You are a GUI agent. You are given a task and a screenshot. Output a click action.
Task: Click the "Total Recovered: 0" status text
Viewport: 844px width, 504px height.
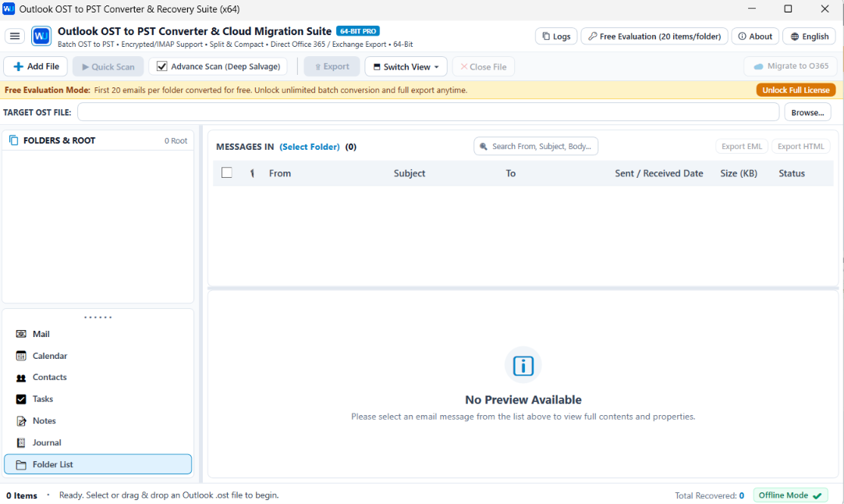pos(709,495)
